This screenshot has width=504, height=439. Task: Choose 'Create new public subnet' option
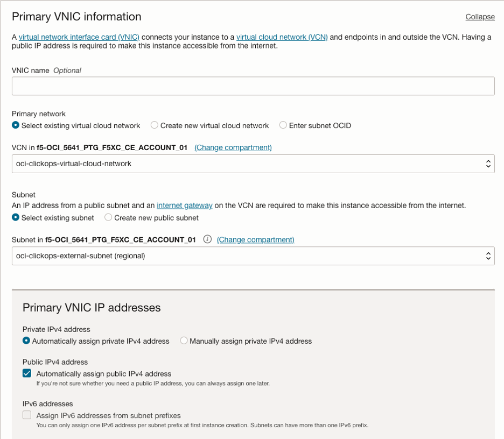(109, 218)
